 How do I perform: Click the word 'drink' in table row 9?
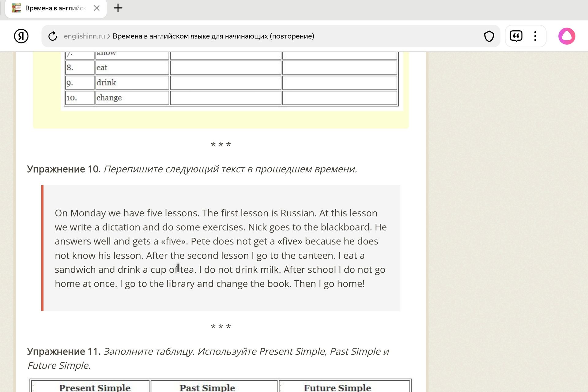click(106, 83)
